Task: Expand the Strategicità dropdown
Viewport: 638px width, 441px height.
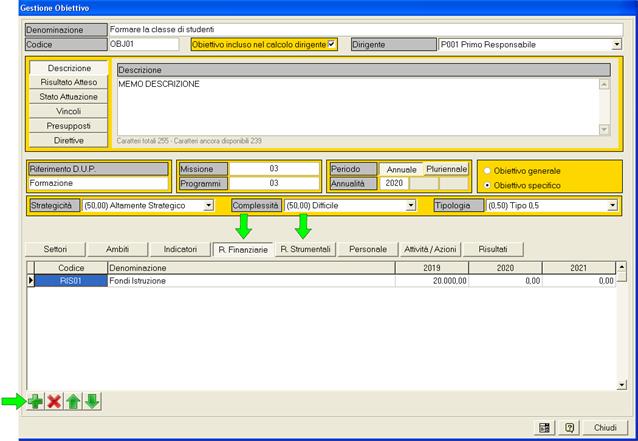Action: click(x=209, y=205)
